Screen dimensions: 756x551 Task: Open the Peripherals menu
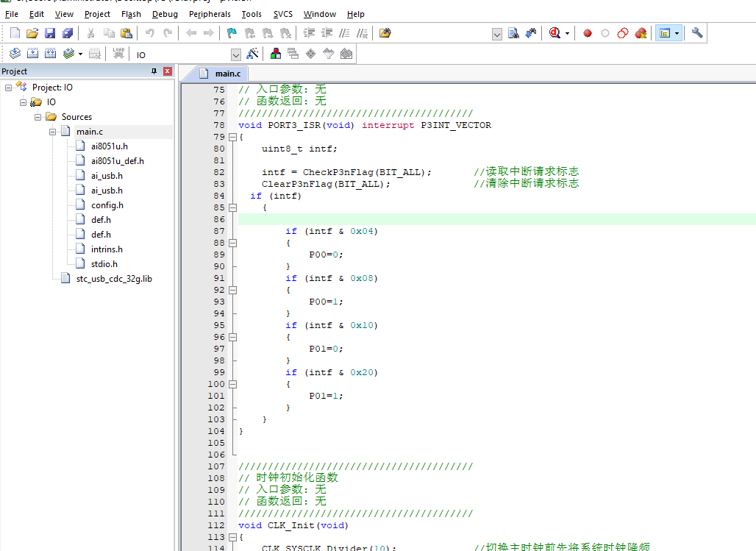(210, 14)
